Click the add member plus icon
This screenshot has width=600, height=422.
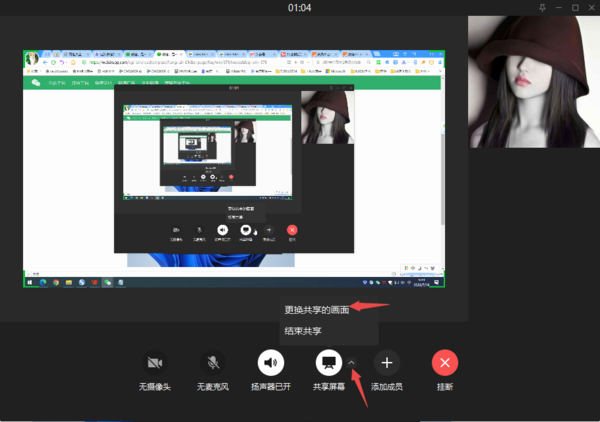387,362
